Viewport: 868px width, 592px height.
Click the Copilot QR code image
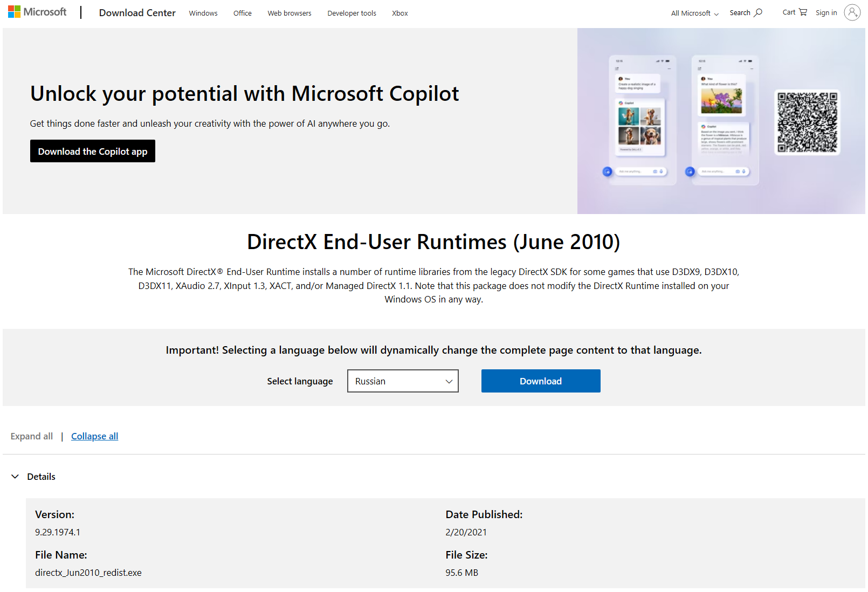[x=807, y=122]
